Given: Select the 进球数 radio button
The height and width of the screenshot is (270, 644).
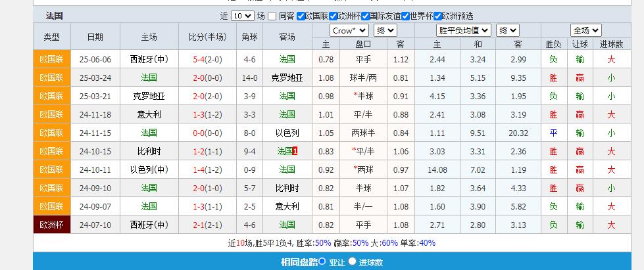Looking at the screenshot, I should [353, 261].
